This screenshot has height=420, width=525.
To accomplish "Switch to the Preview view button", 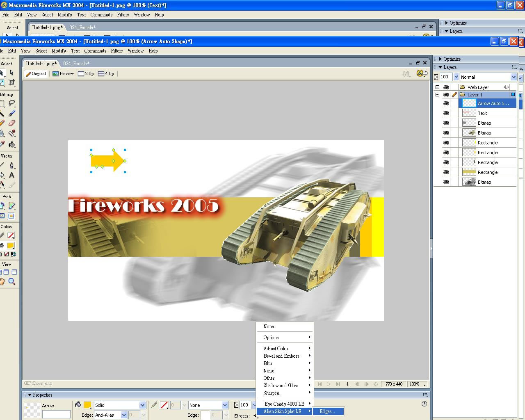I will click(63, 74).
